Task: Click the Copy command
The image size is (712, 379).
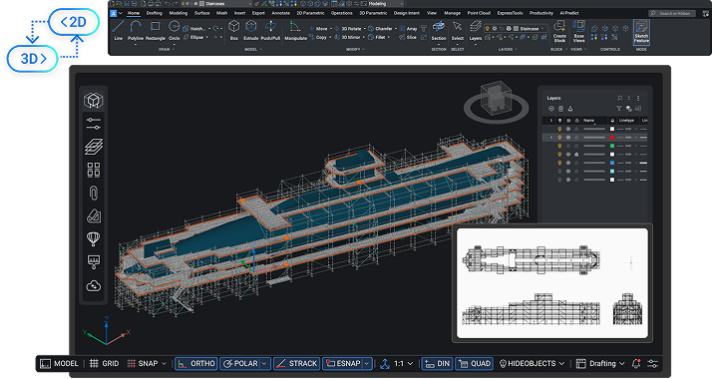Action: [318, 37]
